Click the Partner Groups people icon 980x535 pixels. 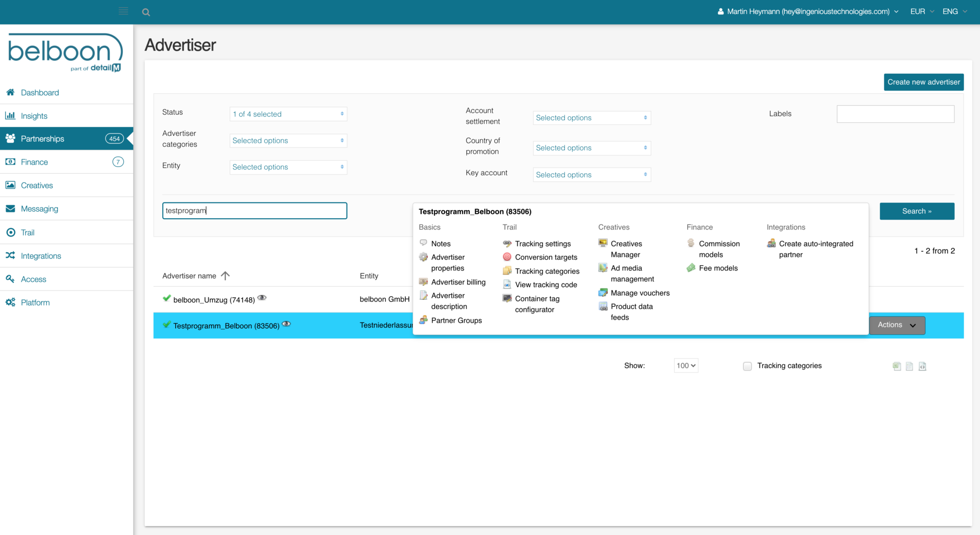(423, 320)
